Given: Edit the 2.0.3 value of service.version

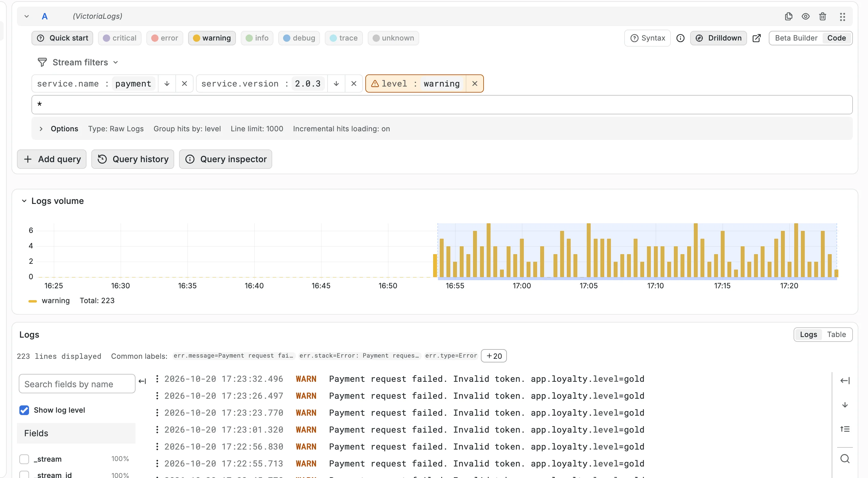Looking at the screenshot, I should click(x=308, y=83).
